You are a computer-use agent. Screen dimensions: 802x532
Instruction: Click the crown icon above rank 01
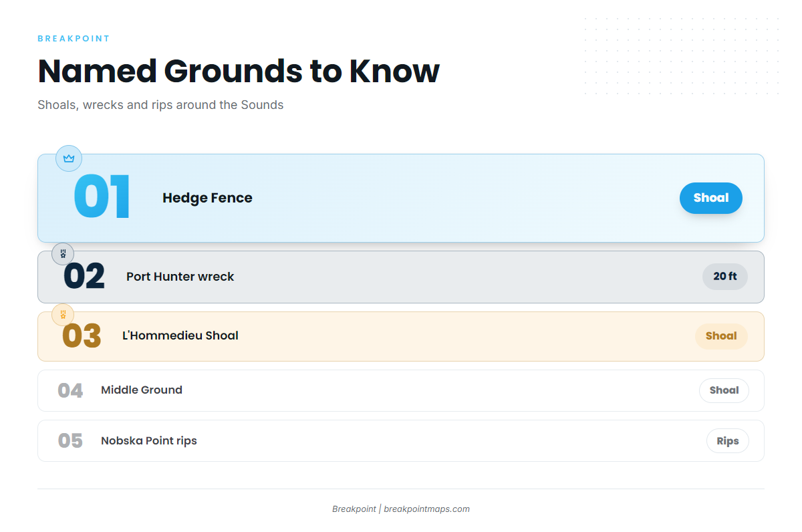point(68,158)
